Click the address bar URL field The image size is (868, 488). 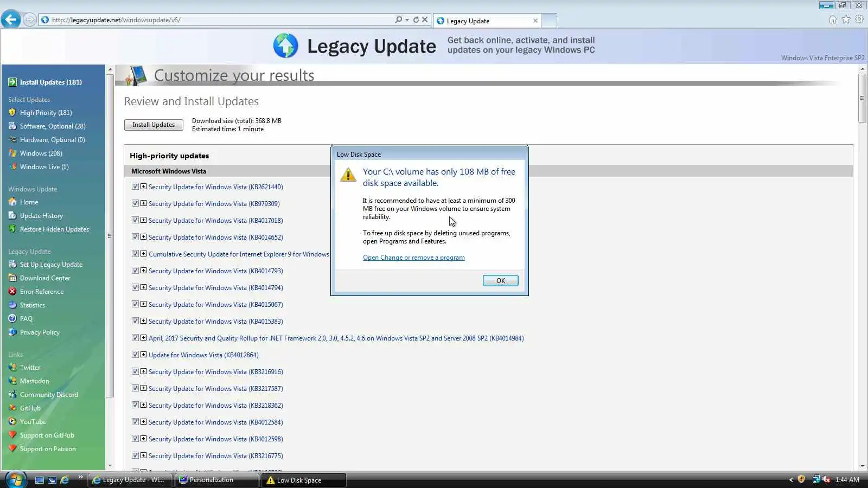pyautogui.click(x=217, y=20)
